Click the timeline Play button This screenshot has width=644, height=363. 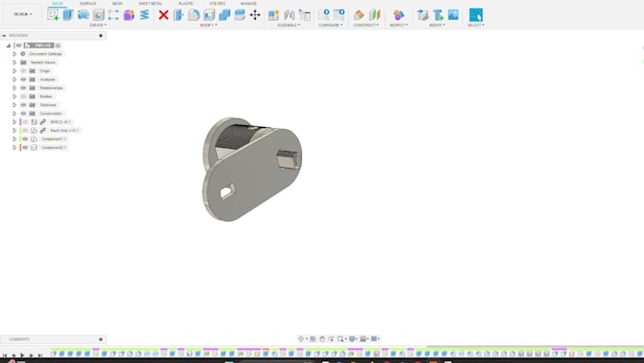coord(22,355)
